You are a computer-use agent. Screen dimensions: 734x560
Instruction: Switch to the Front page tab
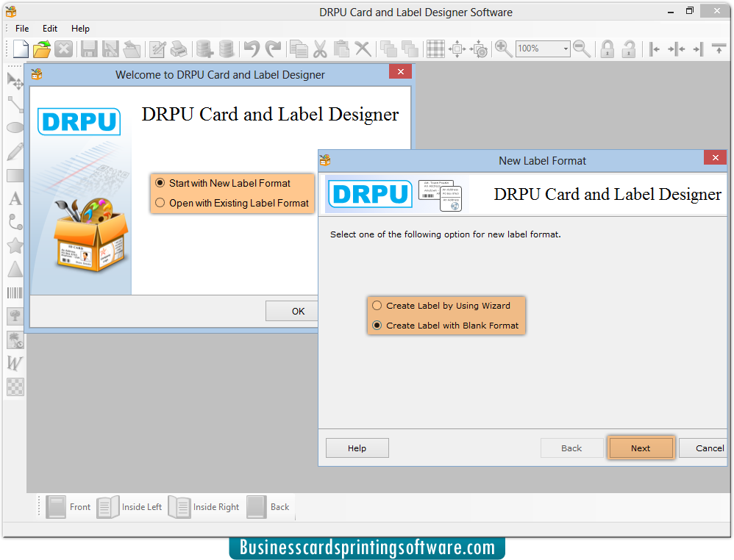[x=68, y=507]
